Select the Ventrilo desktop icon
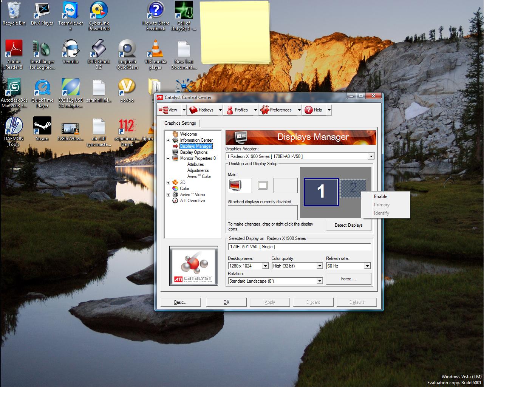Image resolution: width=532 pixels, height=399 pixels. (70, 52)
